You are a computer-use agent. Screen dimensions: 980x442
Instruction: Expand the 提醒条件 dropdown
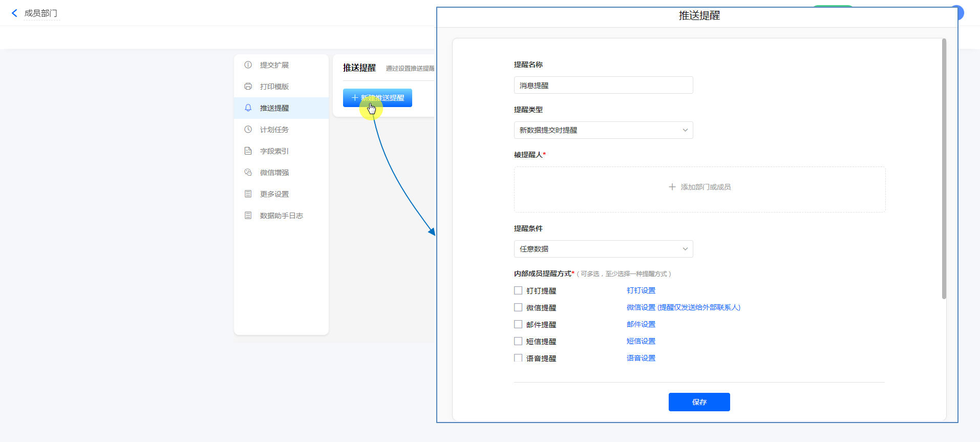coord(603,249)
